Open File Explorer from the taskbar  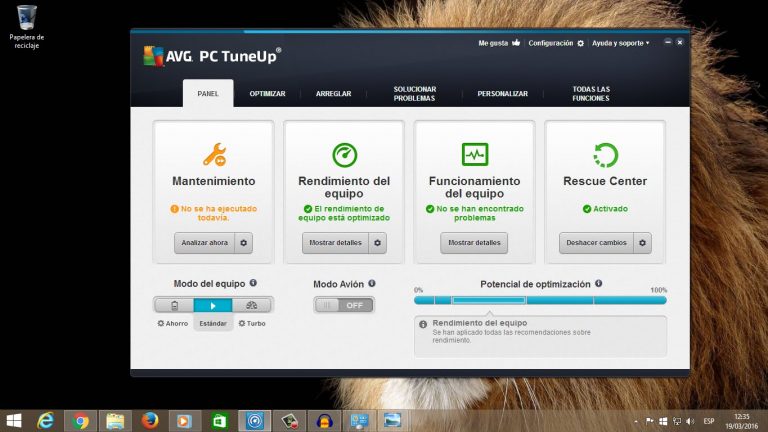pos(115,421)
